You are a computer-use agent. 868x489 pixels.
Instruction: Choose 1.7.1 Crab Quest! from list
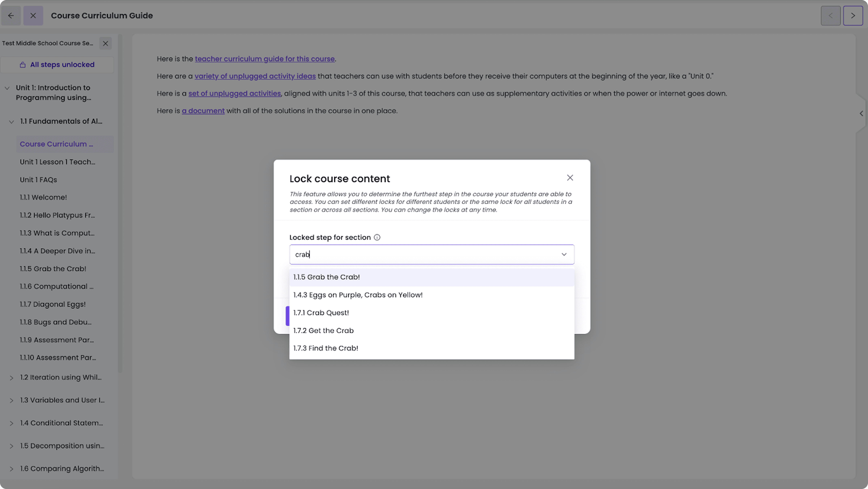[321, 313]
